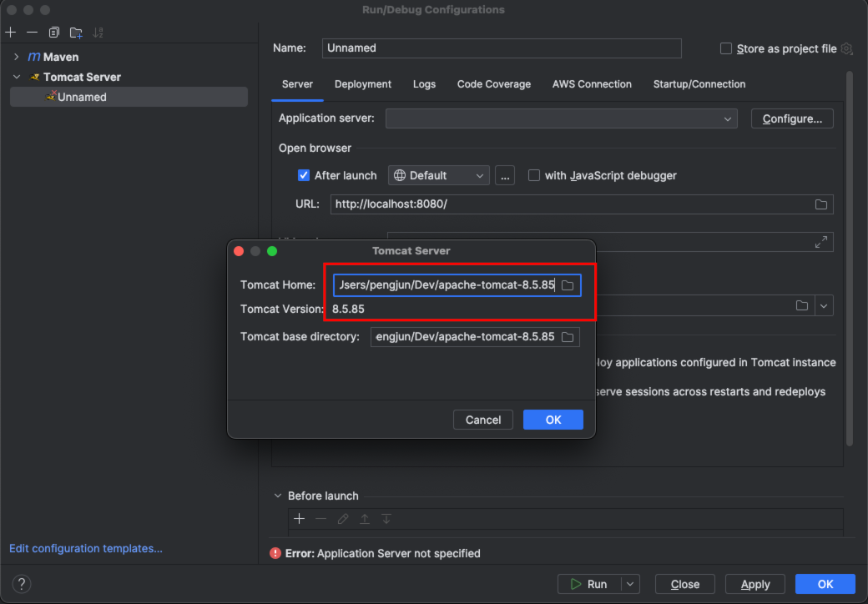868x604 pixels.
Task: Browse for Tomcat base directory folder
Action: coord(568,337)
